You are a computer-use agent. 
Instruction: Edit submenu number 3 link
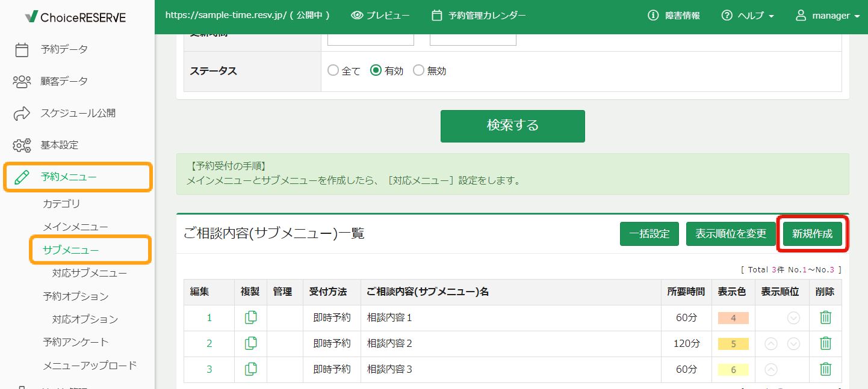209,370
